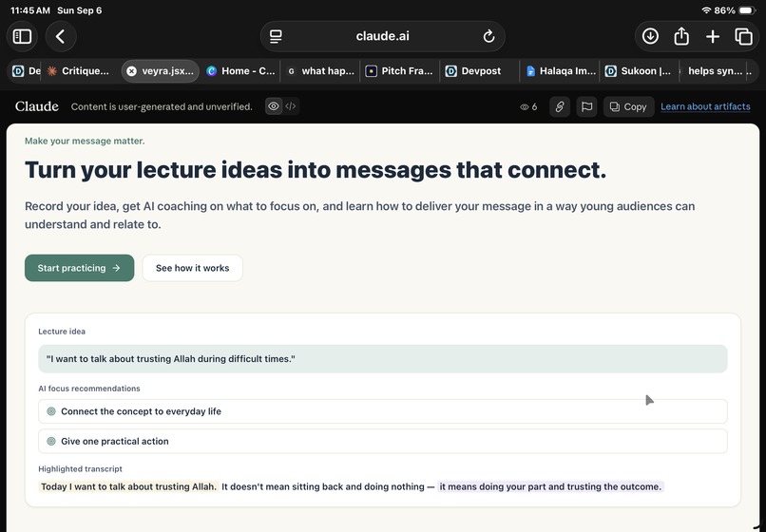The width and height of the screenshot is (766, 532).
Task: Close the veyra.jsx tab
Action: pos(131,71)
